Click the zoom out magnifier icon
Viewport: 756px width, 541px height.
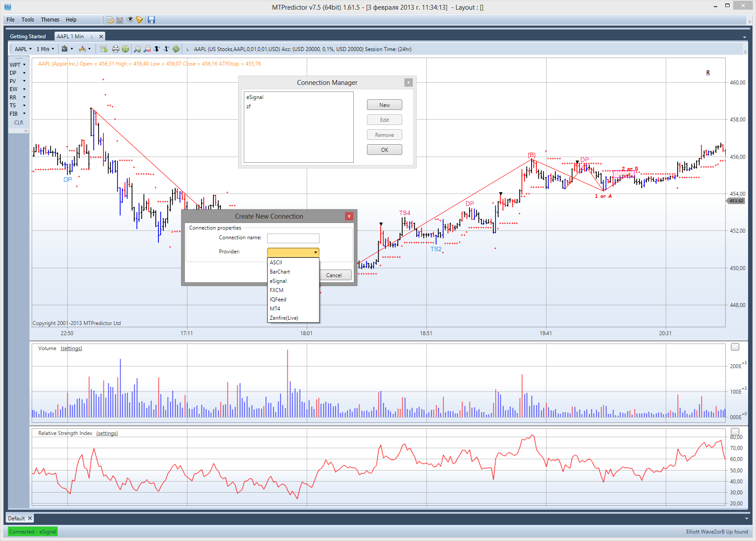[147, 49]
